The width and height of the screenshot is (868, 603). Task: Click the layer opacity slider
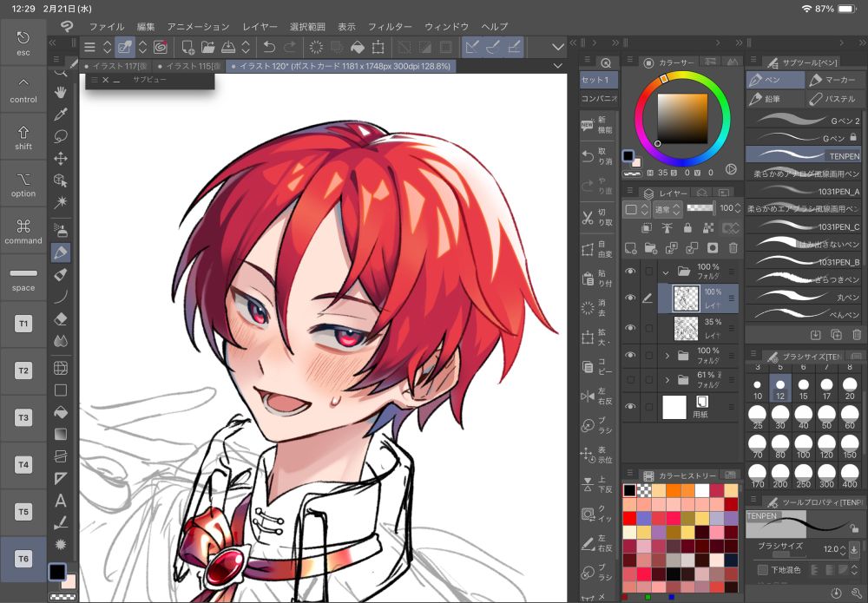coord(700,208)
